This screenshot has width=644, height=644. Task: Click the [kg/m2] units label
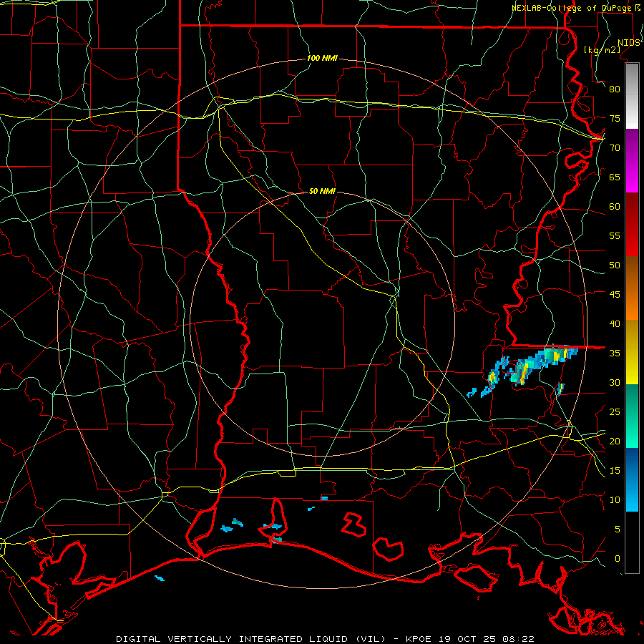pos(602,50)
